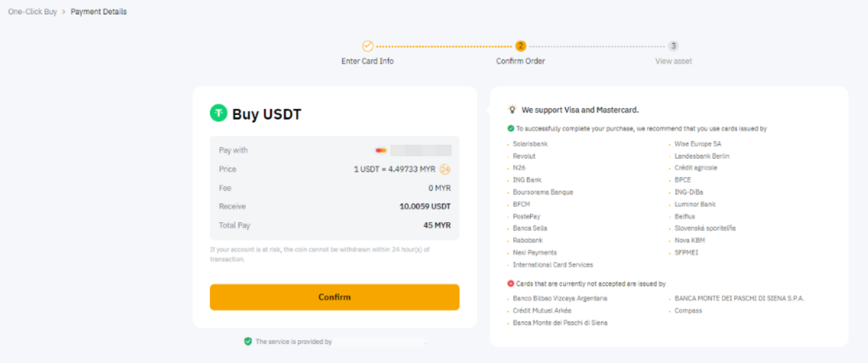Select the View asset step label
The height and width of the screenshot is (363, 868).
tap(673, 61)
